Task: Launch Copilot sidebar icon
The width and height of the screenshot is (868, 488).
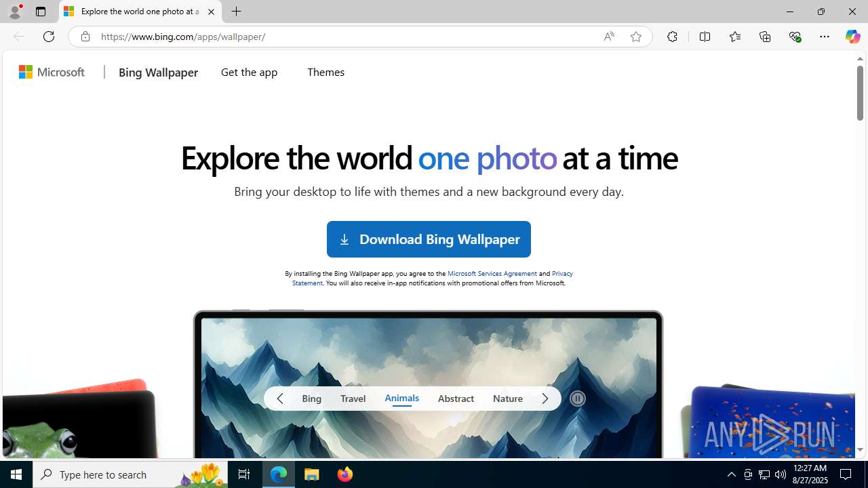Action: [x=852, y=37]
